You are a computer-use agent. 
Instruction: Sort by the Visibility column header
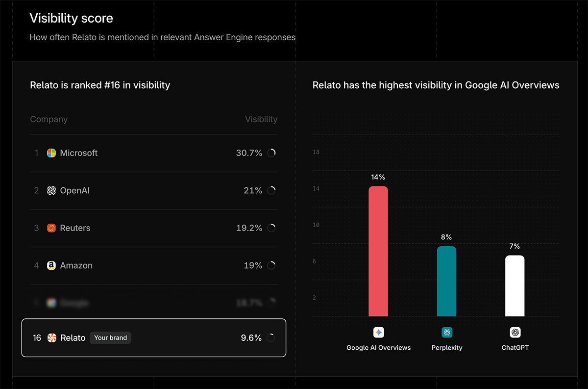[x=261, y=119]
